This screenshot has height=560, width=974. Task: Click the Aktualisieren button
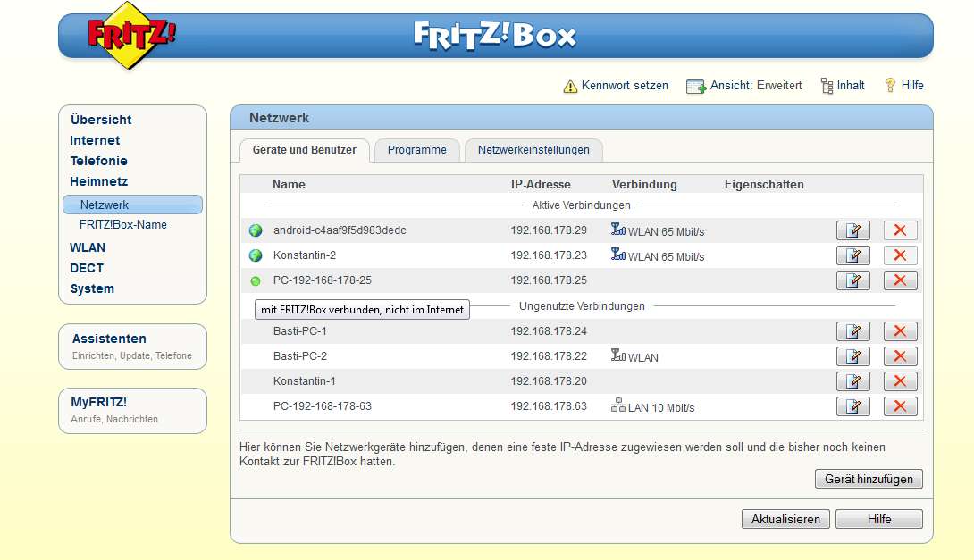point(785,519)
